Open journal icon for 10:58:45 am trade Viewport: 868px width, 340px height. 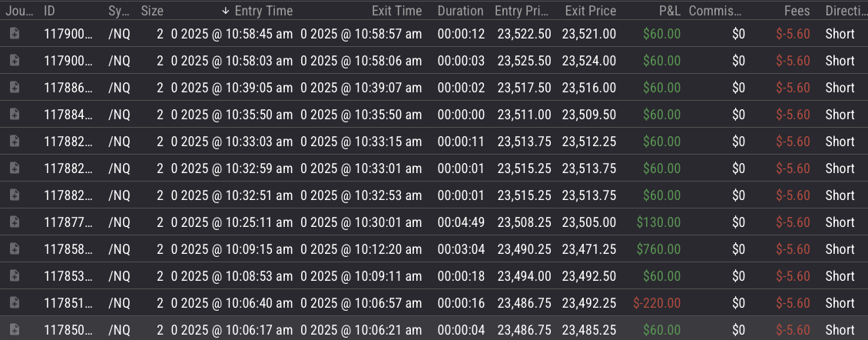[14, 34]
